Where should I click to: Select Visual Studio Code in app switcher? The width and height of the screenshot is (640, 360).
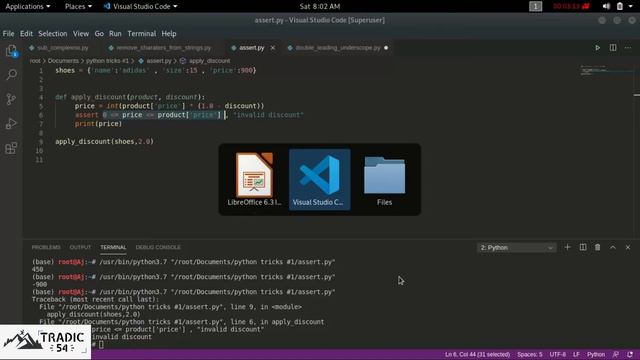pyautogui.click(x=320, y=180)
